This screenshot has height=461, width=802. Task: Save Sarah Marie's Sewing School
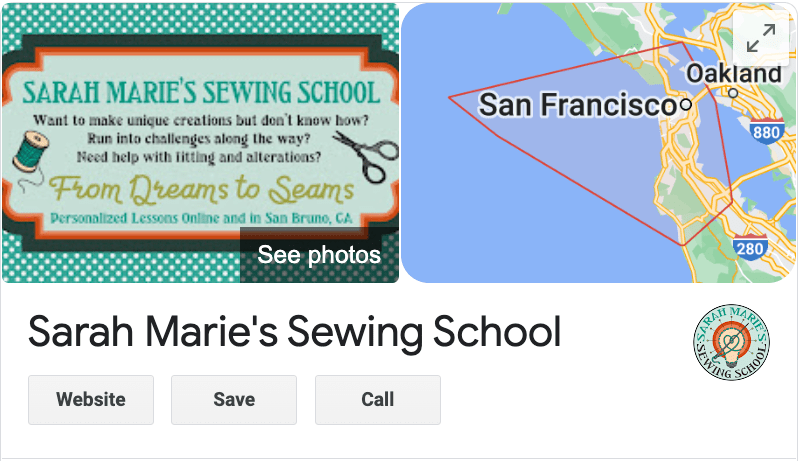coord(234,400)
